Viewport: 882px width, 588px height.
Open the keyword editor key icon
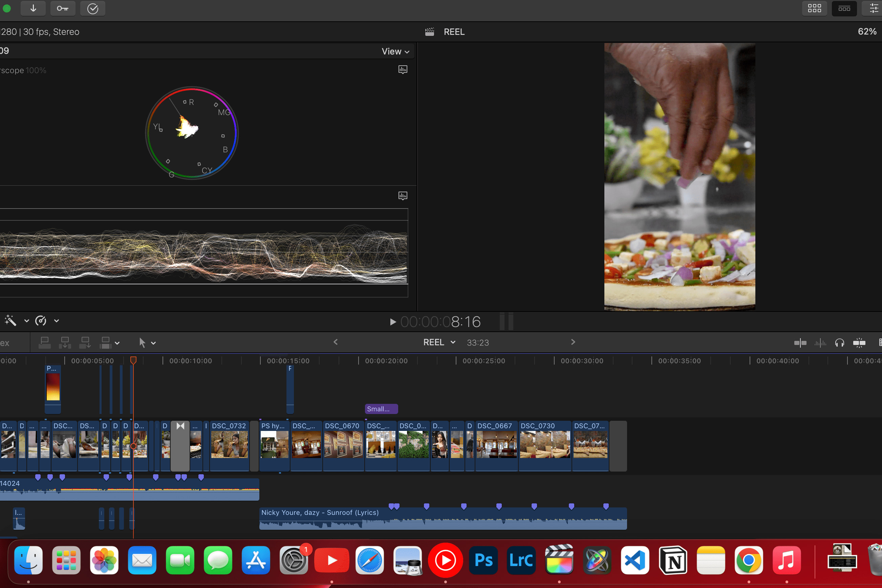click(x=62, y=8)
